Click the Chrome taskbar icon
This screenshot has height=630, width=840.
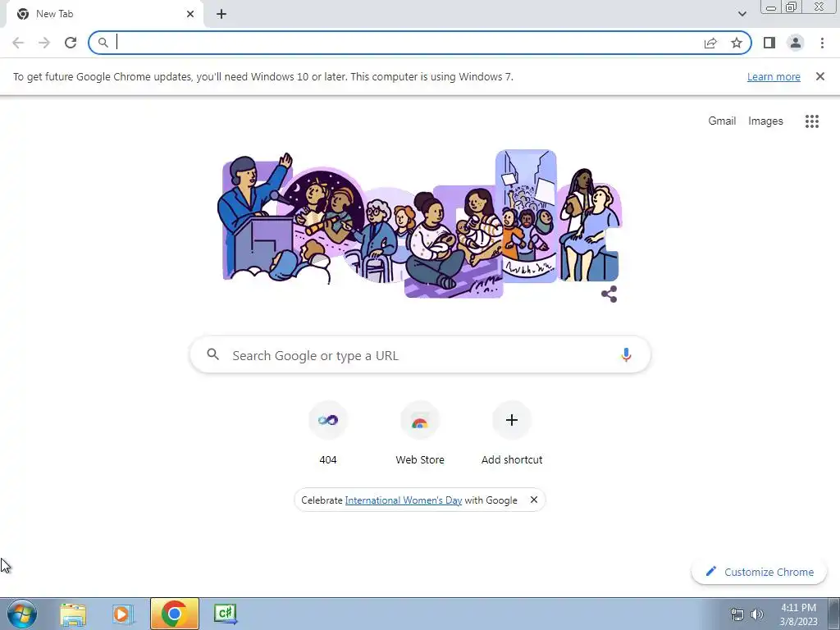point(175,614)
